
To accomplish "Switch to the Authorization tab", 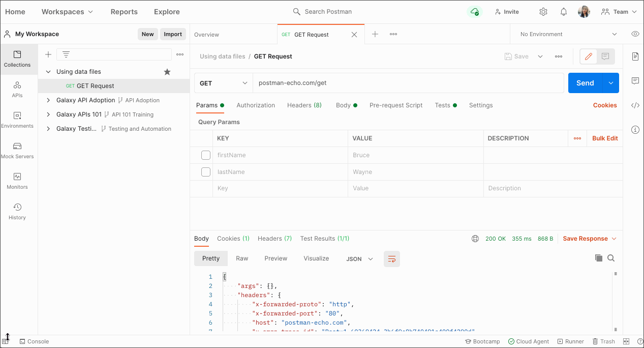I will (256, 105).
